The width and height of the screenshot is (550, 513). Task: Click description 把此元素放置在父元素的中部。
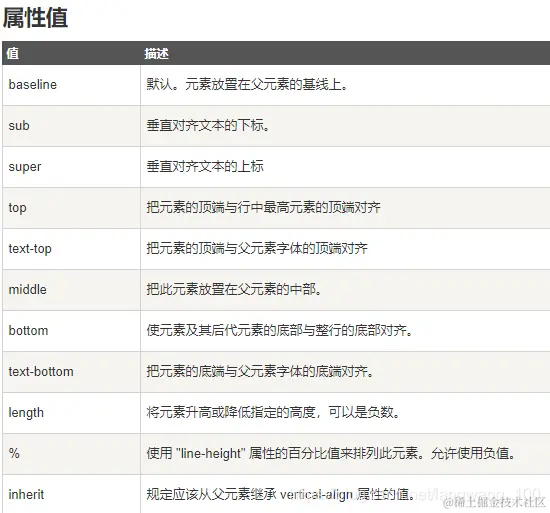[x=234, y=290]
